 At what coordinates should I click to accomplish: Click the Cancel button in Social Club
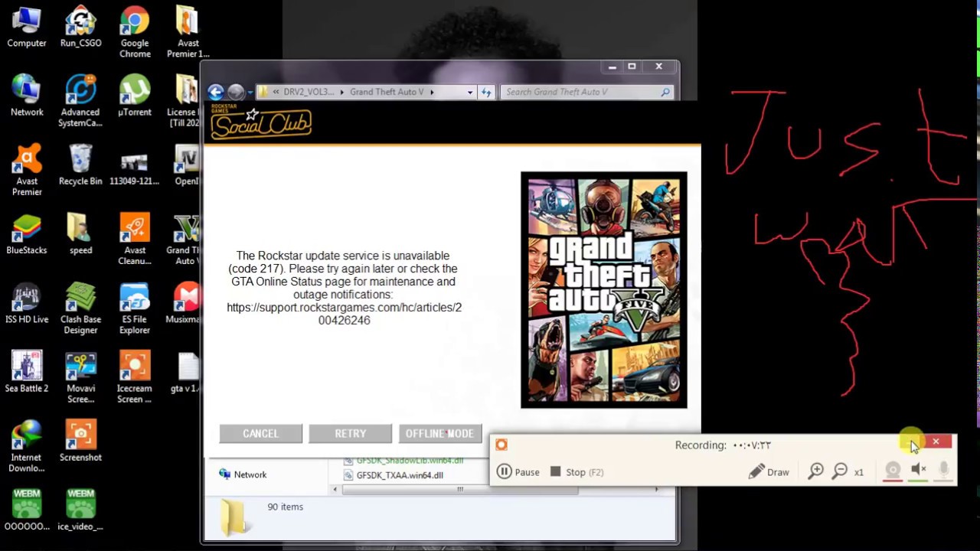[261, 434]
